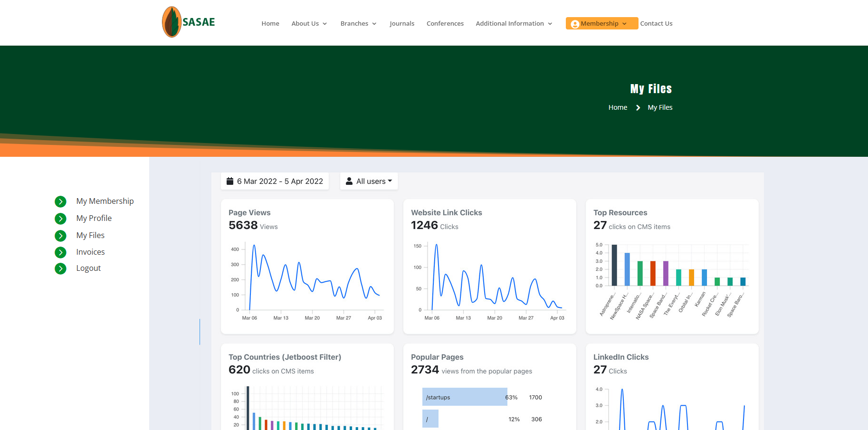Click the /startups popular page bar
This screenshot has height=430, width=868.
(x=465, y=397)
